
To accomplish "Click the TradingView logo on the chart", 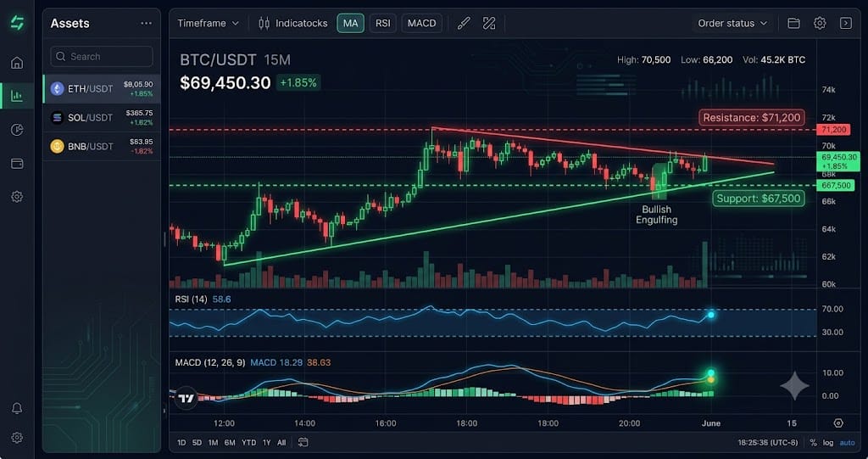I will pyautogui.click(x=186, y=398).
